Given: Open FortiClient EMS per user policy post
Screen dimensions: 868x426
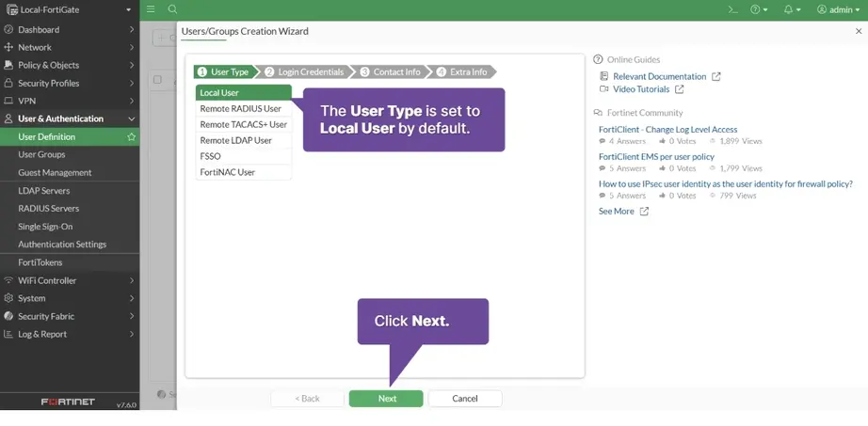Looking at the screenshot, I should pyautogui.click(x=656, y=156).
